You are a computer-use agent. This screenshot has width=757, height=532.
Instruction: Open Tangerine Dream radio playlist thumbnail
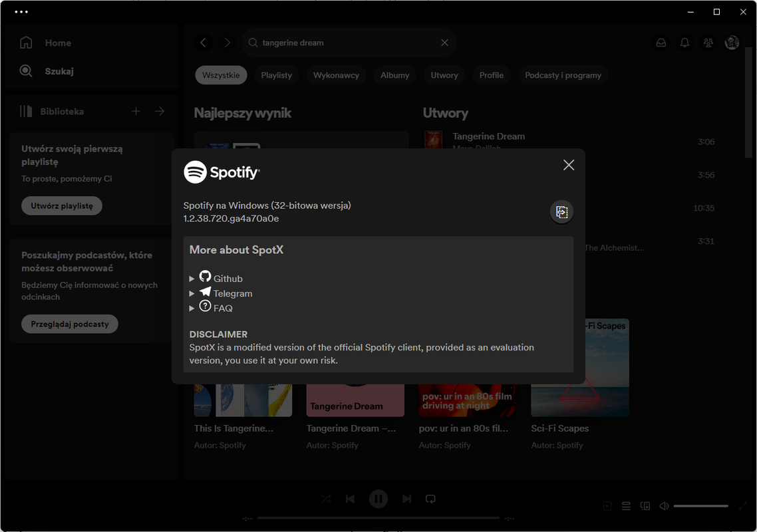click(x=355, y=400)
